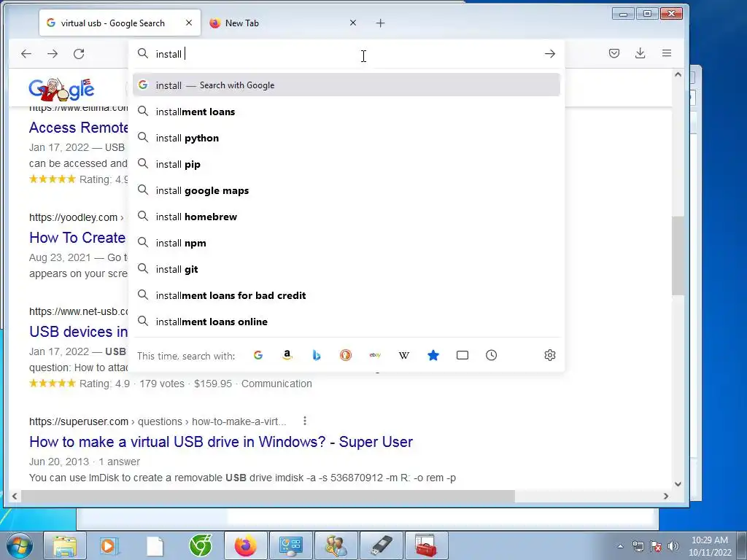Click the Go arrow in the address bar
Image resolution: width=747 pixels, height=560 pixels.
550,54
